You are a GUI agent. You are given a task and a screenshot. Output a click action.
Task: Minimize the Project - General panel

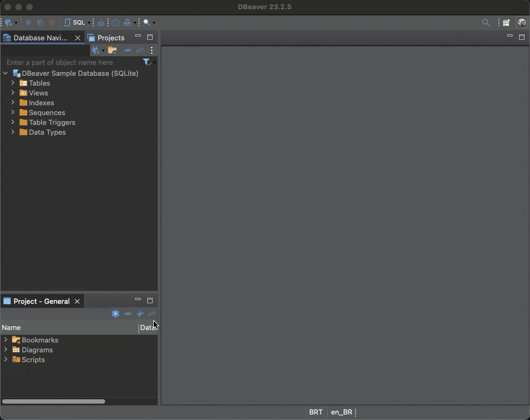(138, 299)
